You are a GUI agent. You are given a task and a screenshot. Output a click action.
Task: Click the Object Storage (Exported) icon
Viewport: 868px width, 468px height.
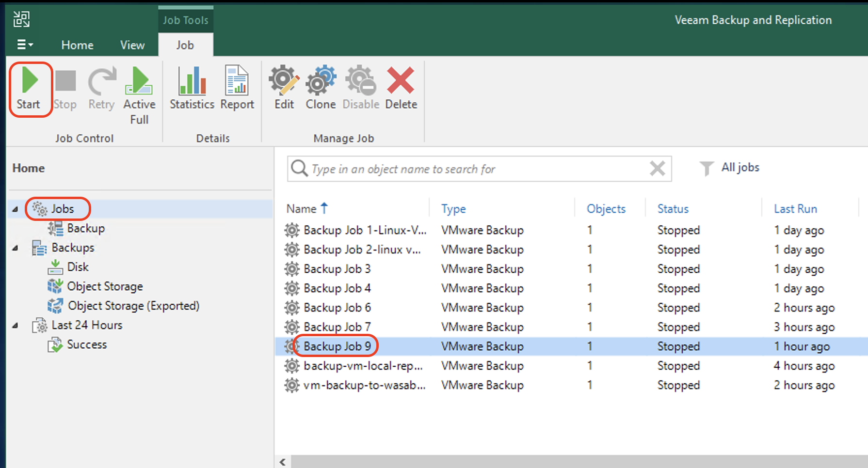55,306
